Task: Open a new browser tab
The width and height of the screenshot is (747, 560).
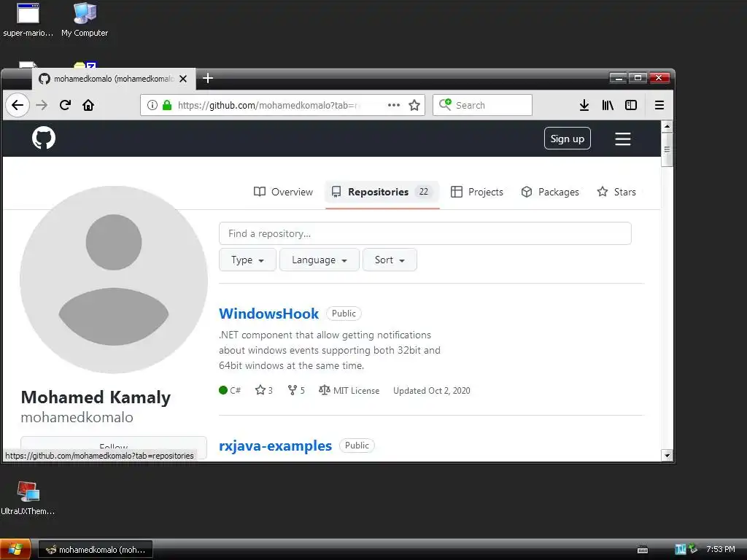Action: click(x=208, y=78)
